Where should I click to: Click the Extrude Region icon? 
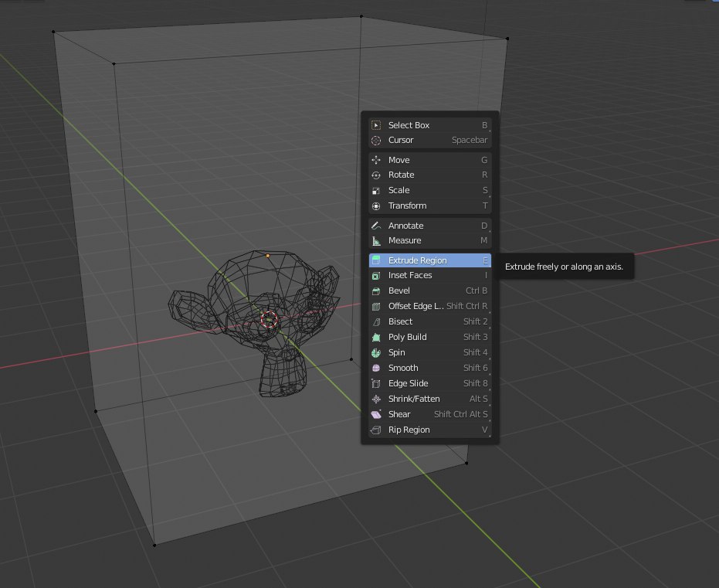coord(376,260)
